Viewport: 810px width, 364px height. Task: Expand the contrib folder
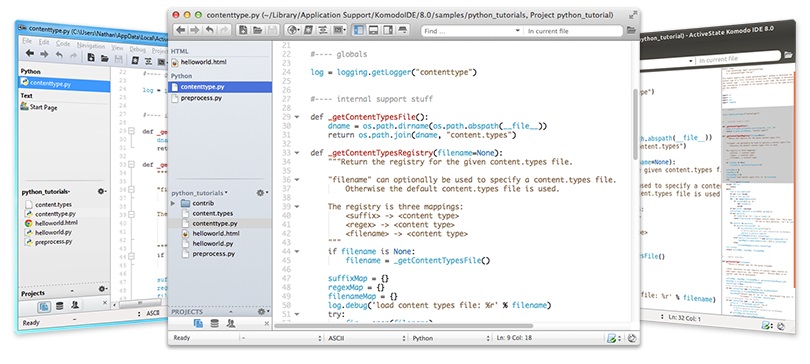173,203
